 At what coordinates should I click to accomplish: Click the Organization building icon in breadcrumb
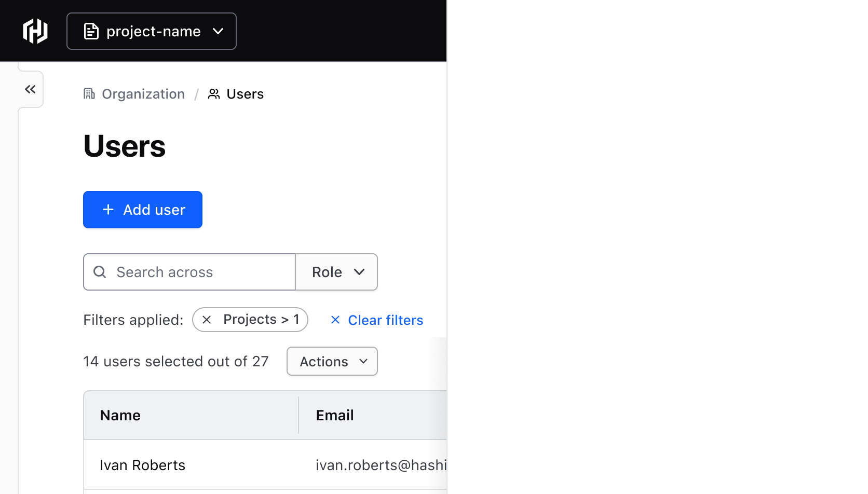point(89,94)
